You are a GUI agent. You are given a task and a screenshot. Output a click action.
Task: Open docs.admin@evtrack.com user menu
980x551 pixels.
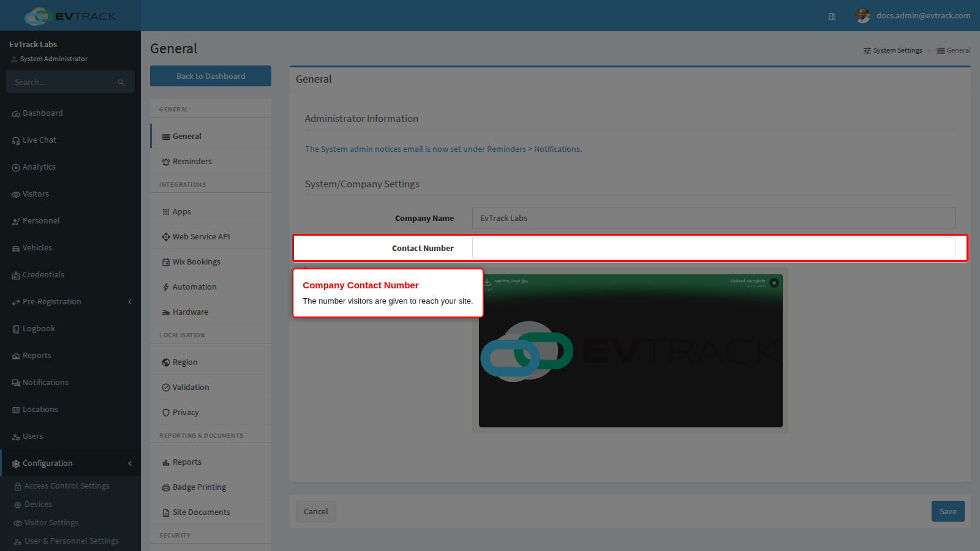point(913,15)
